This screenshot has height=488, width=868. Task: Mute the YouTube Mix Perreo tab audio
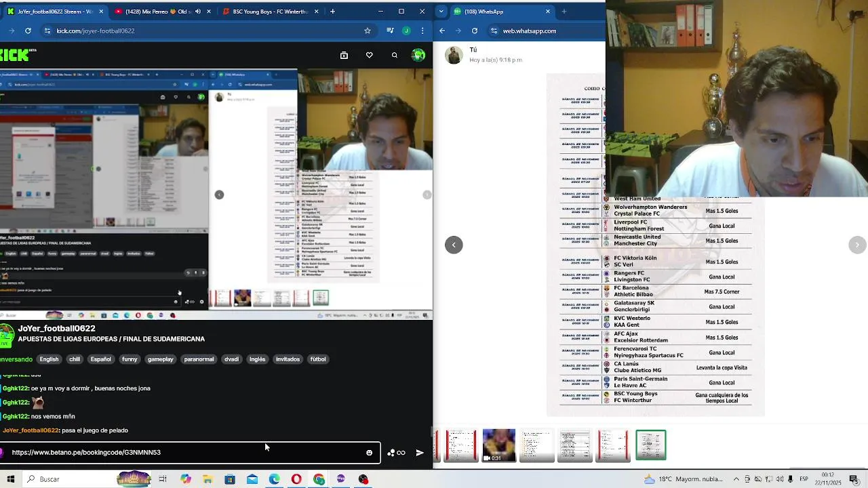(x=198, y=12)
